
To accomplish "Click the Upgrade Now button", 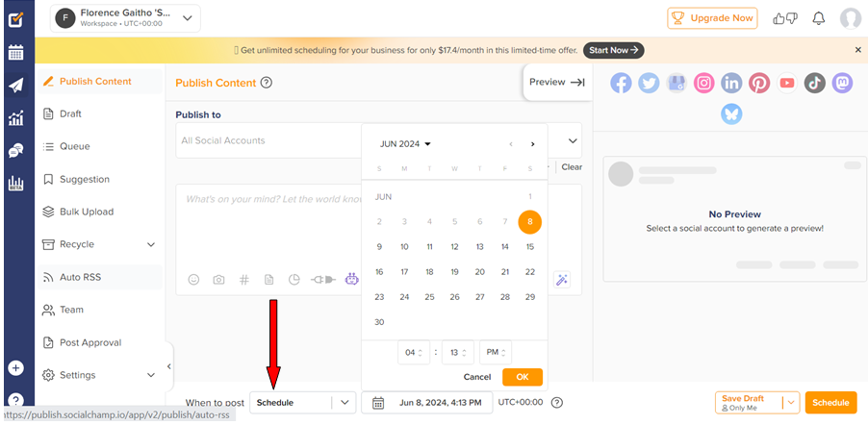I will pyautogui.click(x=712, y=18).
